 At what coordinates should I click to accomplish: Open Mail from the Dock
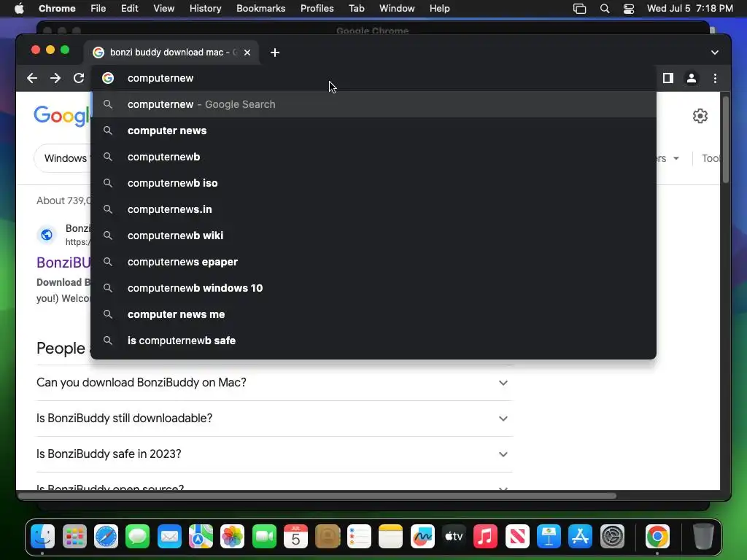point(169,537)
